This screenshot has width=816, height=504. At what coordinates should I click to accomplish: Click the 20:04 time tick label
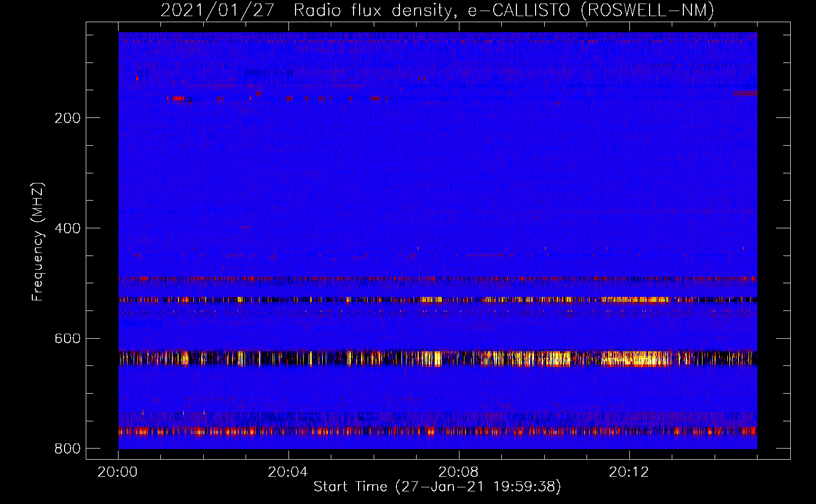[288, 472]
